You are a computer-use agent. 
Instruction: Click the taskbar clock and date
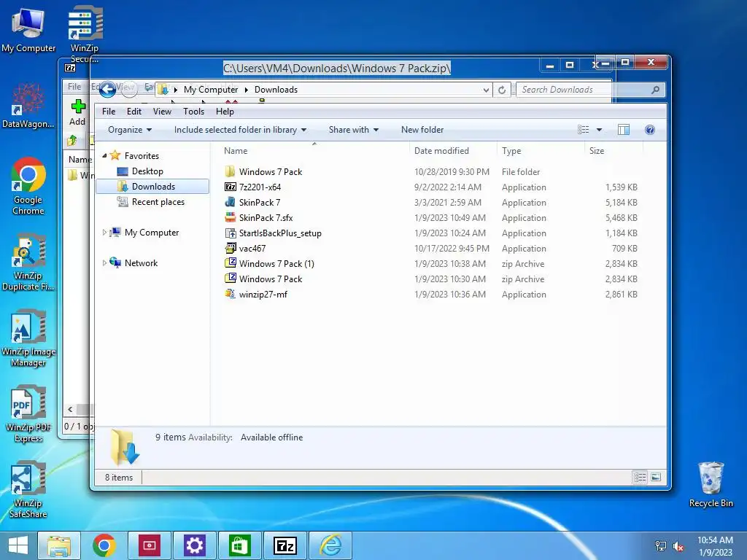[715, 545]
